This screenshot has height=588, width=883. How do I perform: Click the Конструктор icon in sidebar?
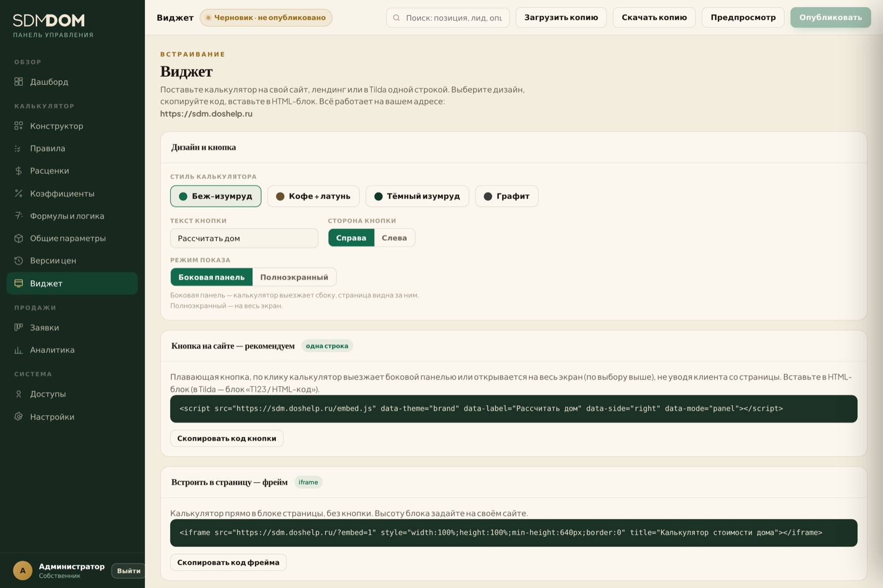tap(19, 126)
